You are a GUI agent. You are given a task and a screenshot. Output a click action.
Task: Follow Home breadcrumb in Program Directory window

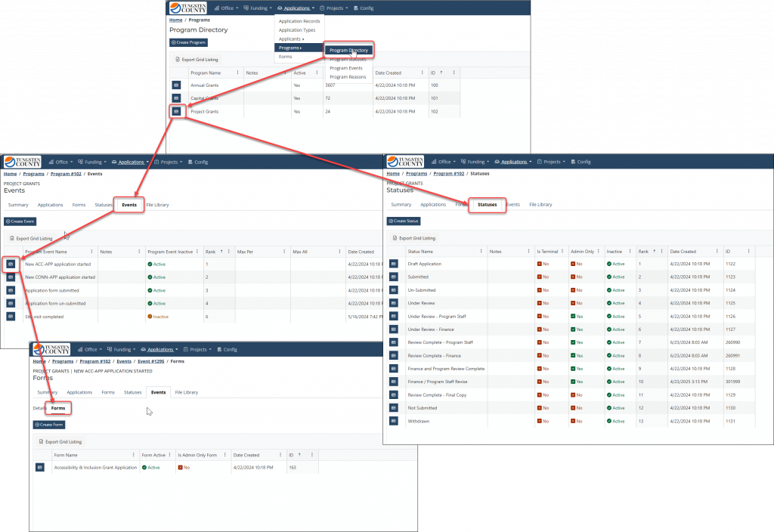coord(175,20)
